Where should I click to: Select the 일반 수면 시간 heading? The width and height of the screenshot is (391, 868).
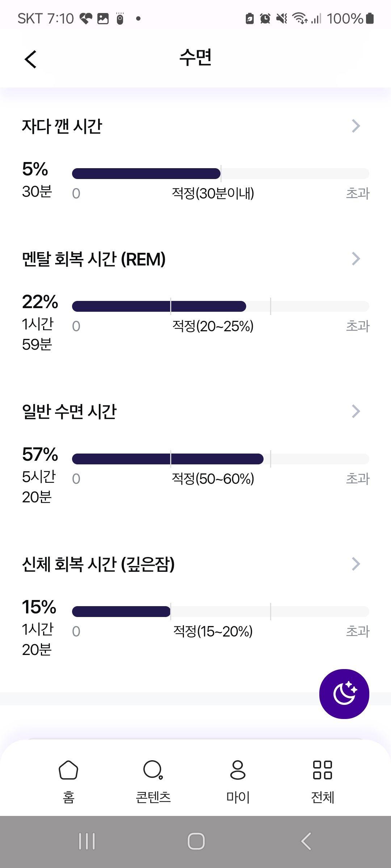(69, 411)
